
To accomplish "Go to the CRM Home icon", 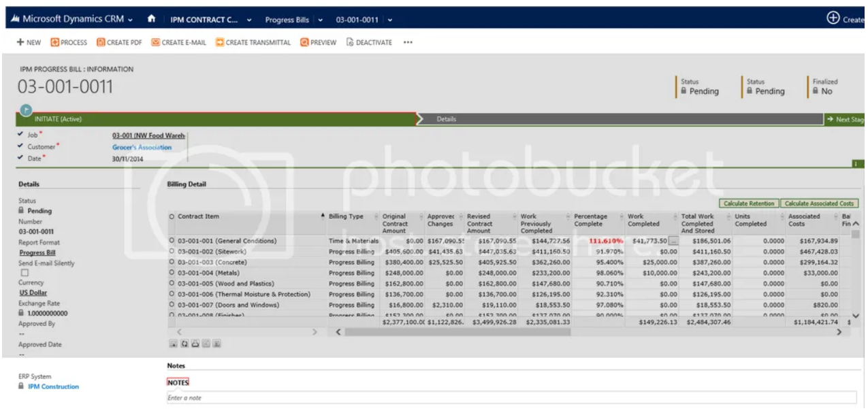I will (x=152, y=19).
